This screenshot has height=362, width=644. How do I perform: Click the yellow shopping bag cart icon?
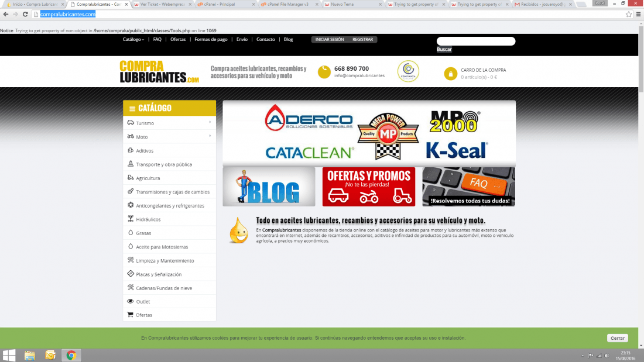(451, 74)
